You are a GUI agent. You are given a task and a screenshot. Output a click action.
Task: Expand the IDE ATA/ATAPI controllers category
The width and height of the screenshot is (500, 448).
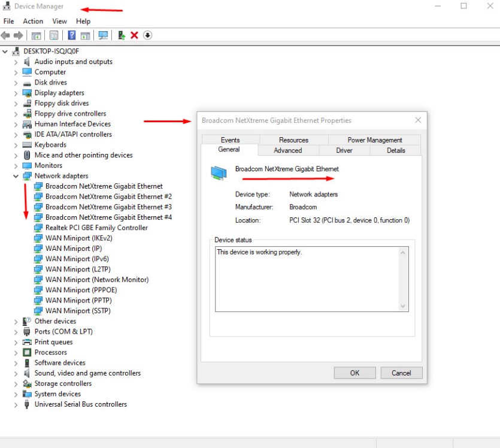16,135
